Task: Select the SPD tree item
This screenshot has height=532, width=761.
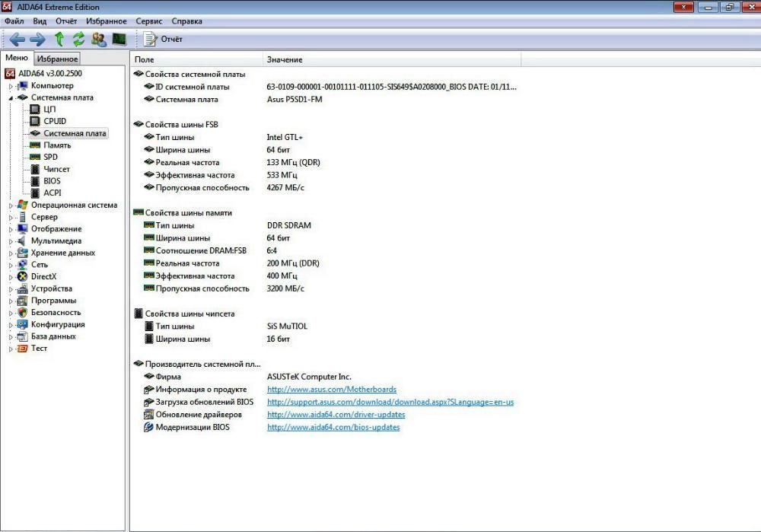Action: point(50,157)
